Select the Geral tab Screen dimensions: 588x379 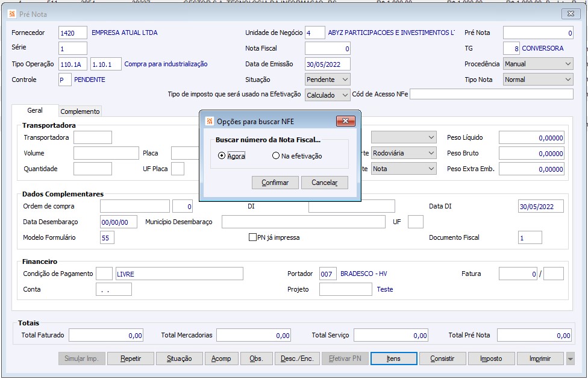(x=35, y=111)
